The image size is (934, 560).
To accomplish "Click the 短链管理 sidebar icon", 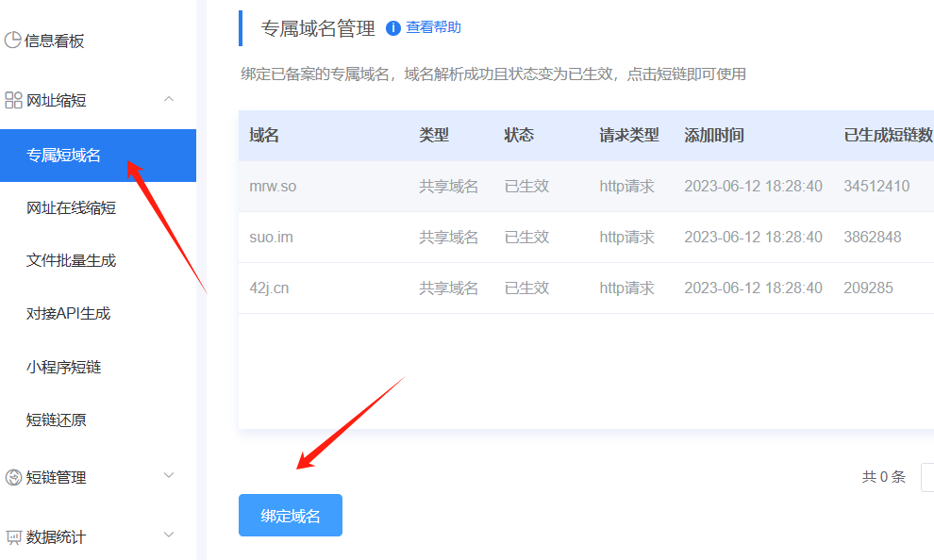I will pyautogui.click(x=13, y=477).
